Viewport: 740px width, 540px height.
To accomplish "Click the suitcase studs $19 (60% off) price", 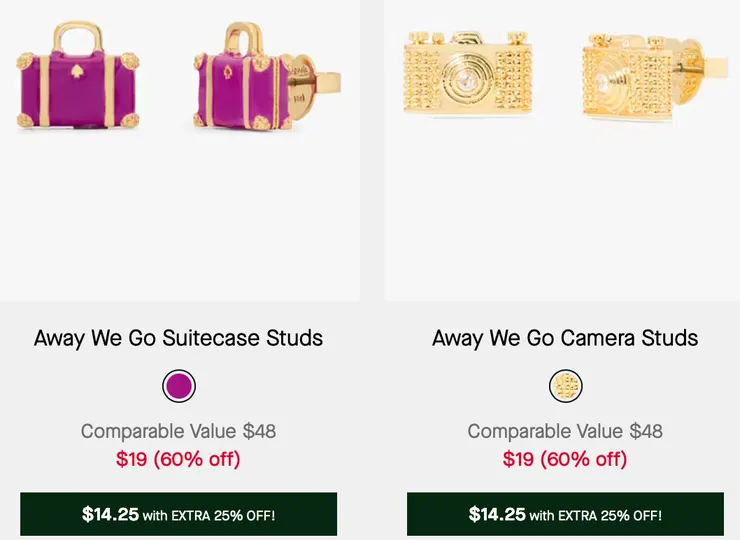I will click(x=179, y=459).
